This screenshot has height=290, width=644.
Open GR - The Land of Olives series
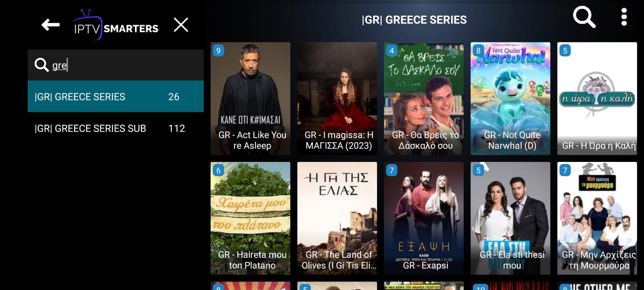pos(337,218)
